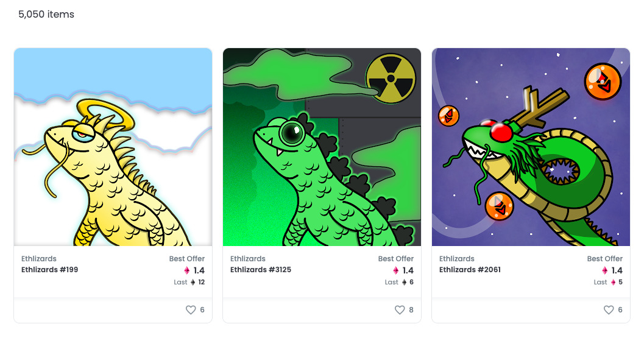Favorite Ethlizards #3125 with the heart icon
This screenshot has width=644, height=338.
[x=400, y=309]
